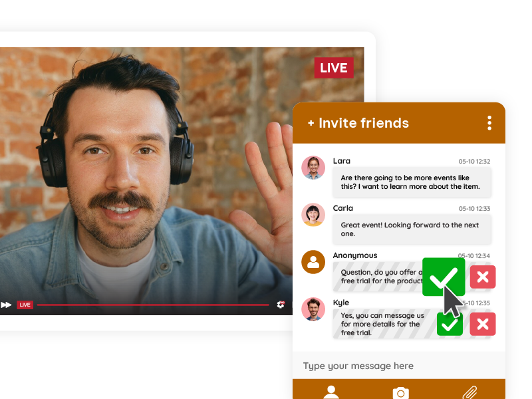Screen dimensions: 532x399
Task: Approve the Anonymous question with green checkmark
Action: click(443, 278)
